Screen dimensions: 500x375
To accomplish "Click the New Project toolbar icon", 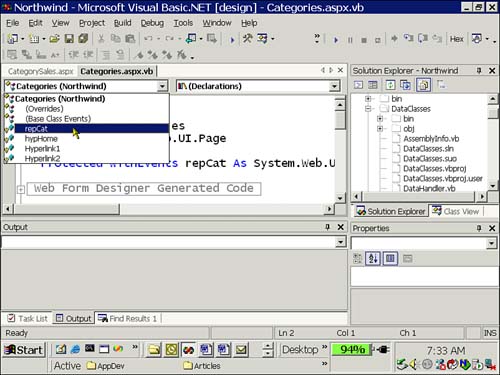I will pos(13,39).
